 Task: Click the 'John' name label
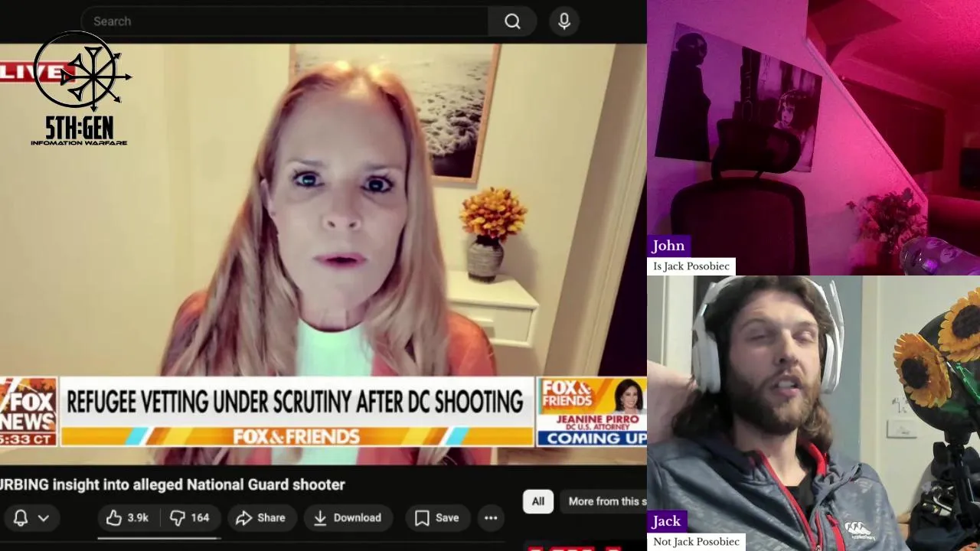click(x=668, y=246)
